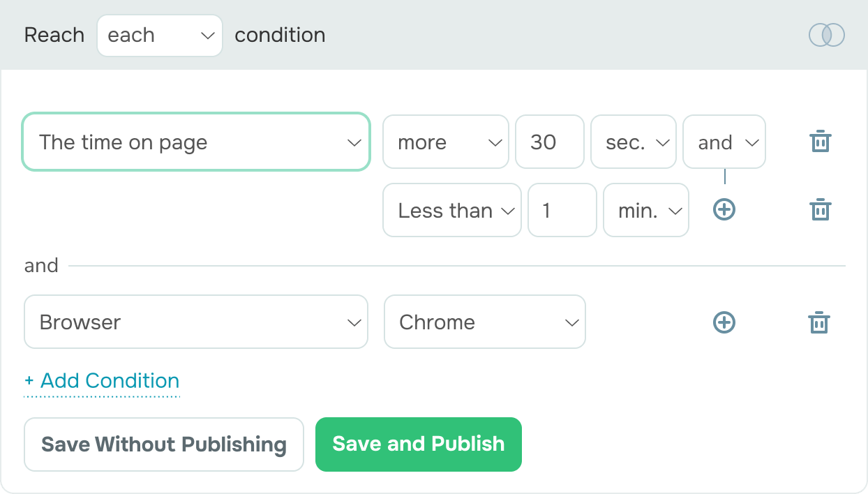Delete the time on page condition row
Screen dimensions: 868x494
pos(820,142)
